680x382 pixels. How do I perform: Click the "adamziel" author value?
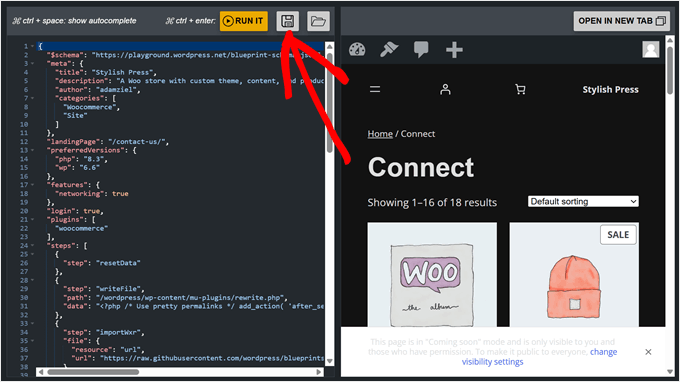pyautogui.click(x=116, y=89)
